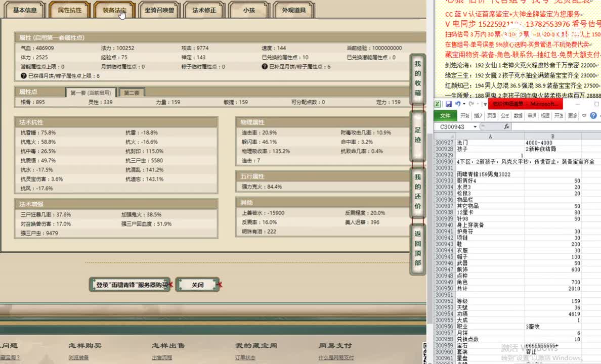Click the Undo icon in Excel

click(458, 104)
